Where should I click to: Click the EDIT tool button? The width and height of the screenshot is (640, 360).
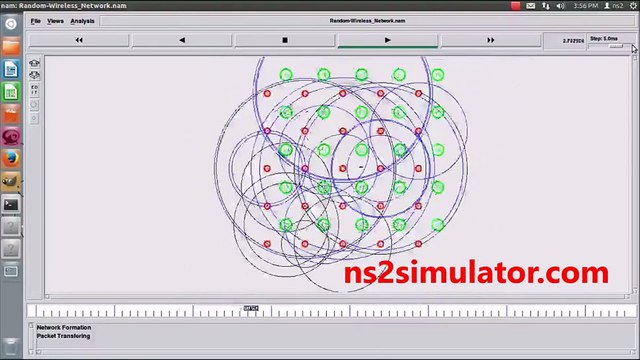34,90
